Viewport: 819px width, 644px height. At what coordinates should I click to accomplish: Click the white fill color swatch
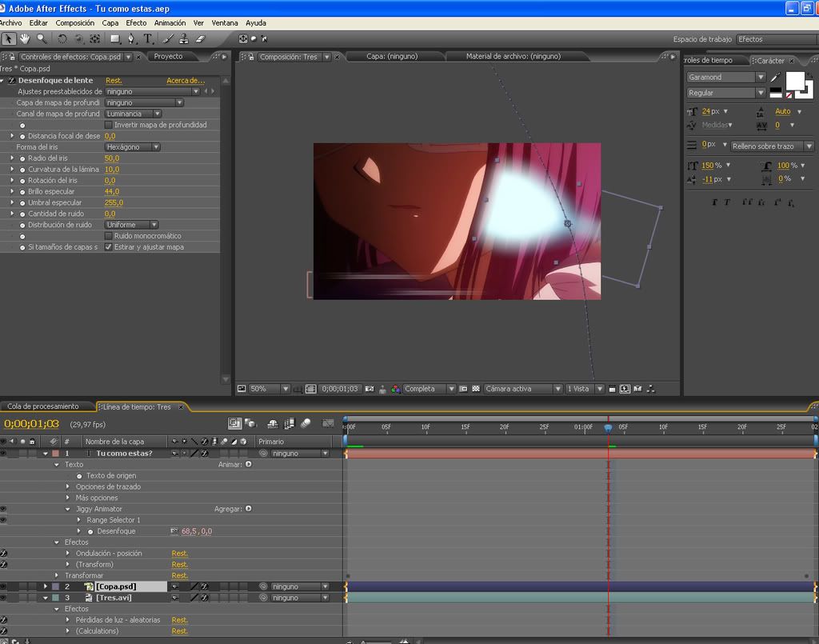click(794, 80)
